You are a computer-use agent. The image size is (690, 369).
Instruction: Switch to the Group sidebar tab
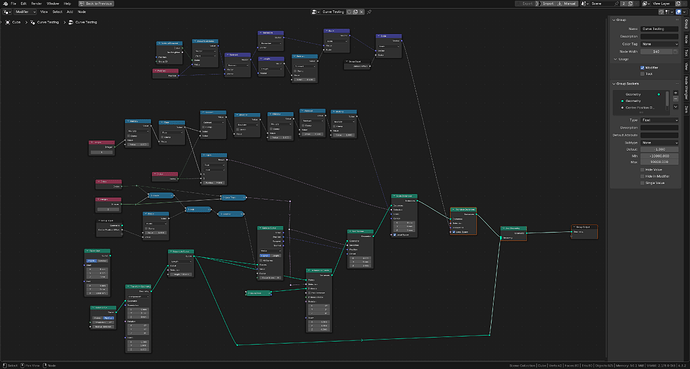686,24
